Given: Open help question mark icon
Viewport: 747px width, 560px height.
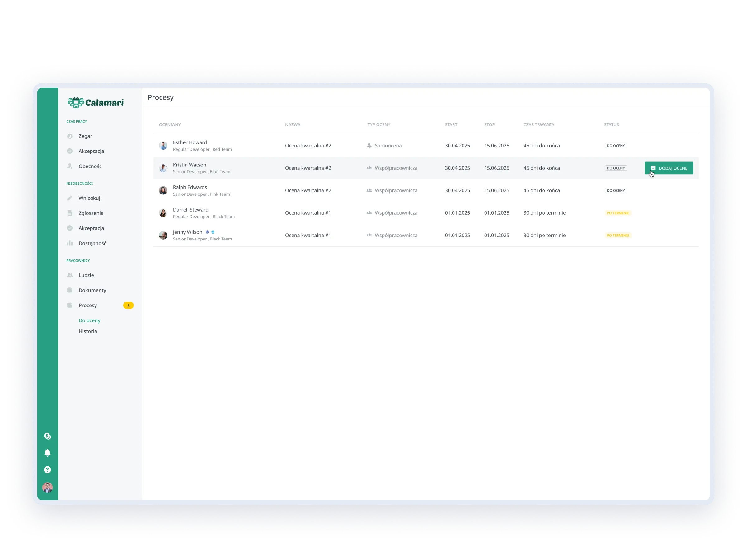Looking at the screenshot, I should point(48,469).
